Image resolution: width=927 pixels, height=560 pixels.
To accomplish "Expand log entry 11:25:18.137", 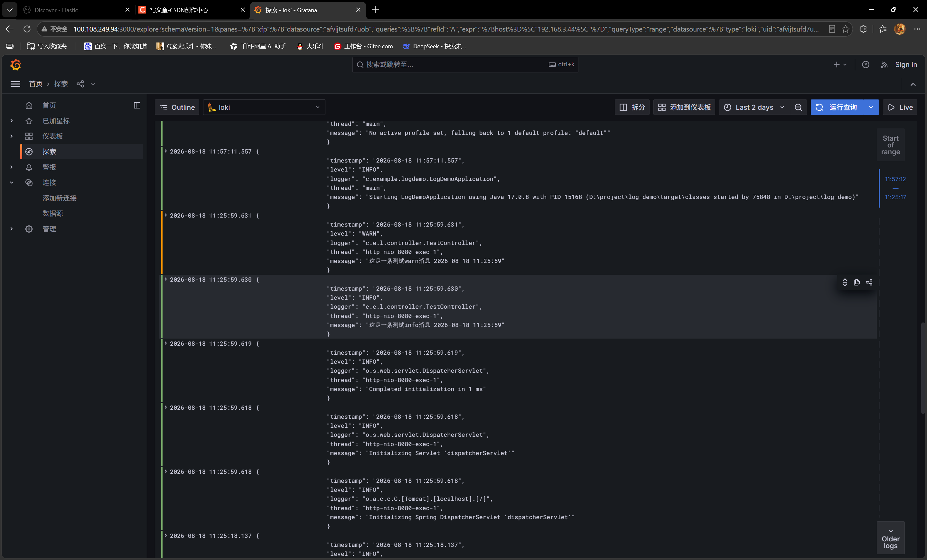I will click(165, 535).
